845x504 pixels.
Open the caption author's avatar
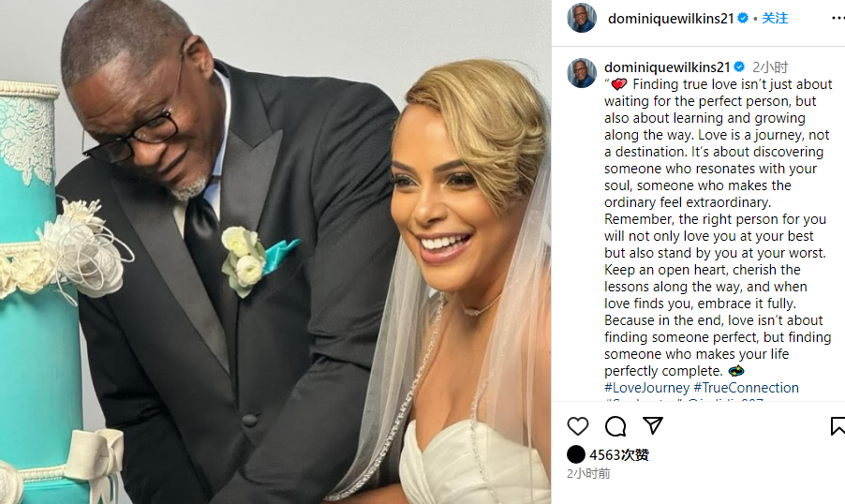pyautogui.click(x=582, y=73)
